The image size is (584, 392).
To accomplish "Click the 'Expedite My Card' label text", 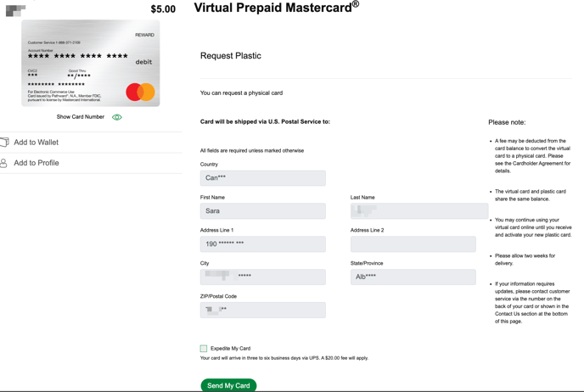I will coord(231,349).
